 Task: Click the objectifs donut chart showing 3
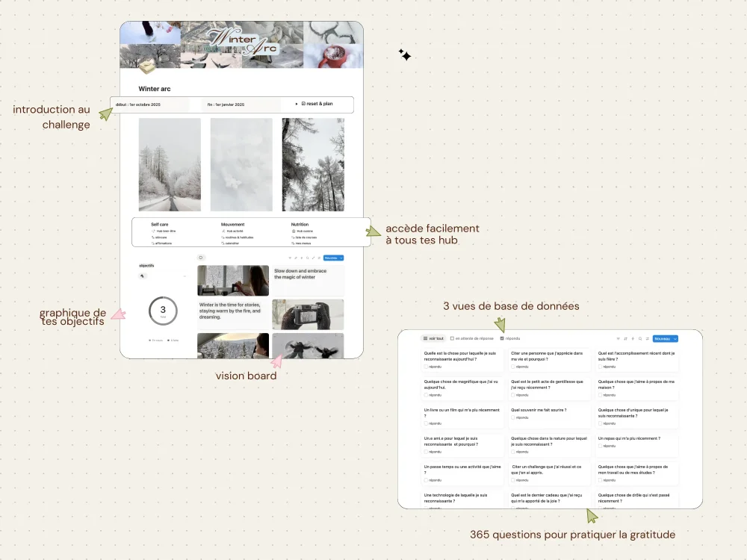pyautogui.click(x=163, y=311)
